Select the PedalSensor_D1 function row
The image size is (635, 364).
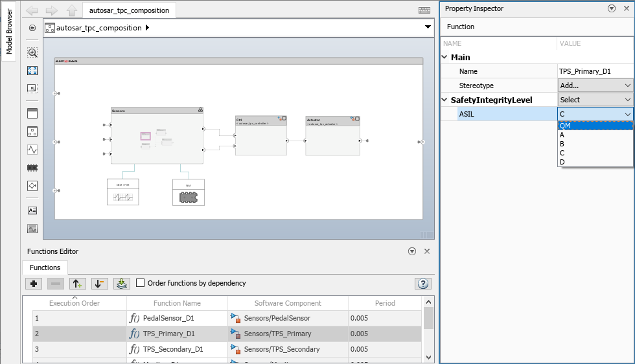coord(227,318)
